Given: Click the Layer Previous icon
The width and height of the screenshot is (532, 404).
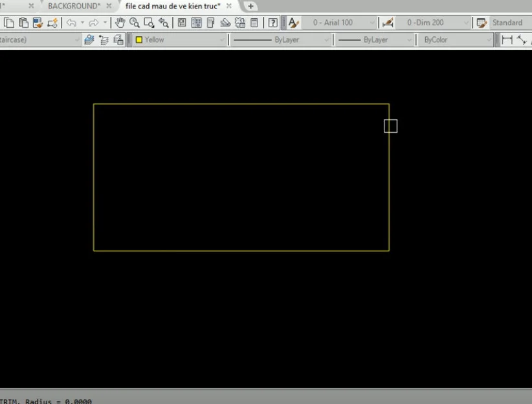Looking at the screenshot, I should [x=104, y=39].
